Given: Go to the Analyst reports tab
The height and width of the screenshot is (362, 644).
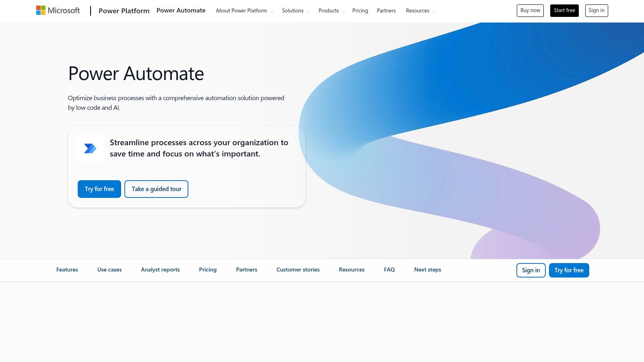Looking at the screenshot, I should pos(160,270).
